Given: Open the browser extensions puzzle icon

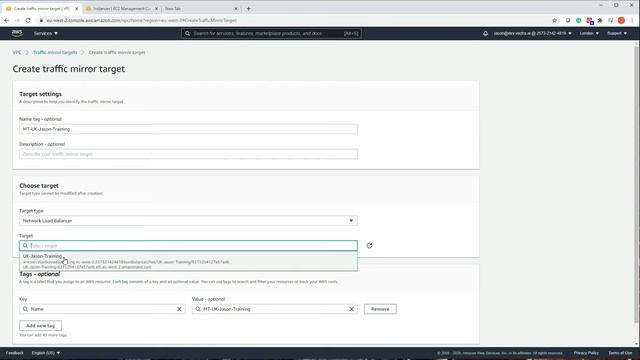Looking at the screenshot, I should [600, 20].
